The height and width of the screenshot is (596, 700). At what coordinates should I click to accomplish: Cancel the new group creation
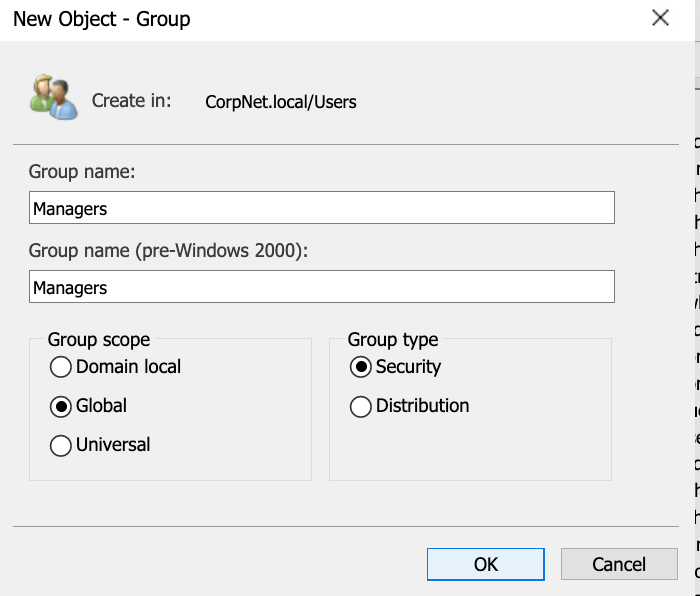(x=619, y=564)
